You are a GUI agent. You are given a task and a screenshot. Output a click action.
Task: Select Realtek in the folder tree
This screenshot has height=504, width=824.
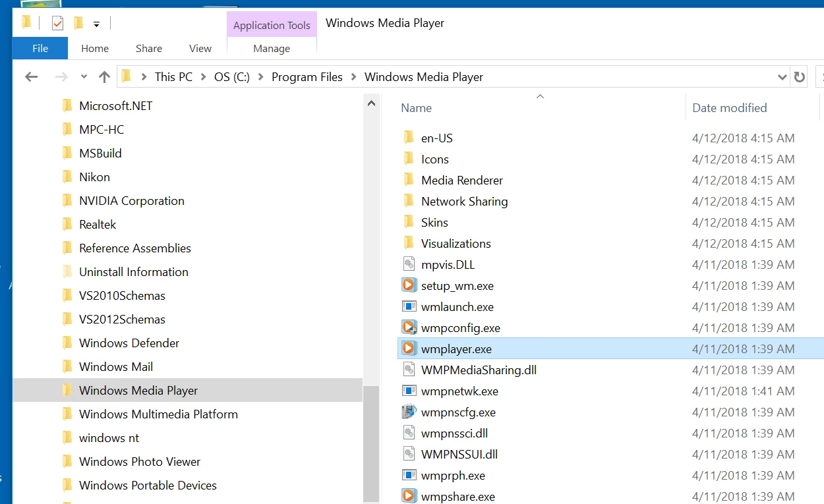tap(98, 224)
